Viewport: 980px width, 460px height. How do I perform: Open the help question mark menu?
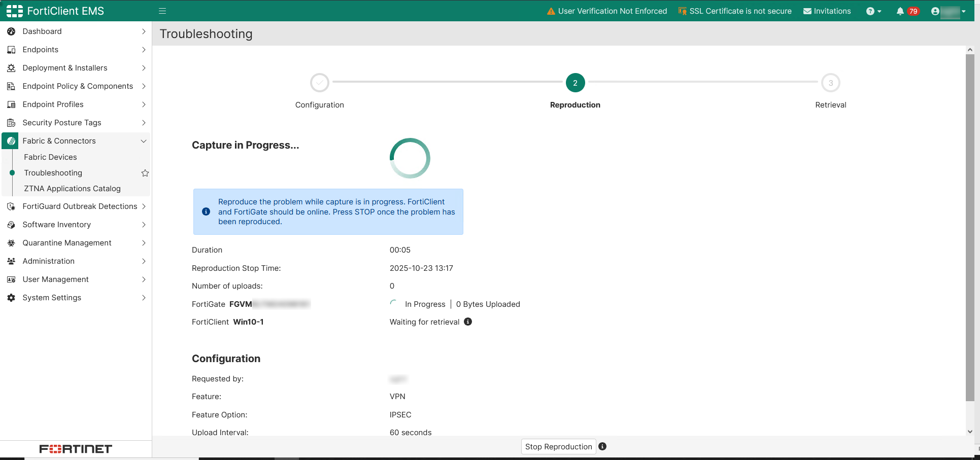[873, 11]
